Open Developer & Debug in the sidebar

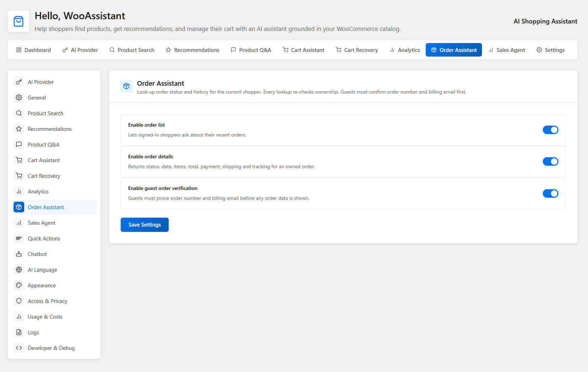(55, 348)
